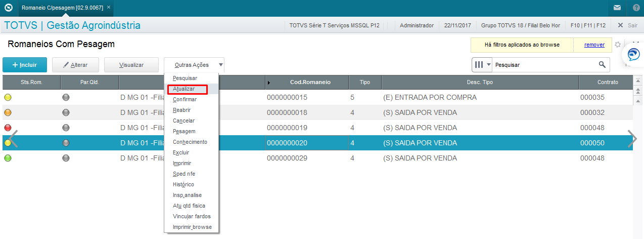Click the Desc. Tipo column header
Viewport: 644px width, 239px height.
[480, 82]
